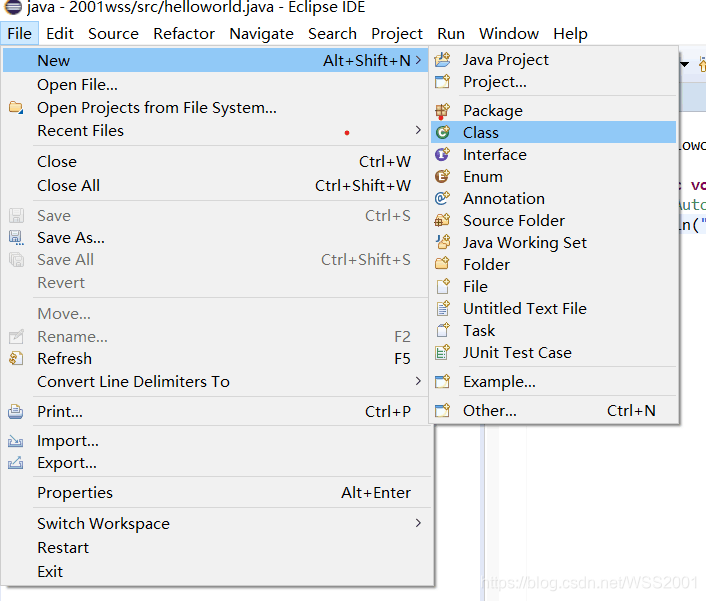
Task: Click the Ctrl+N shortcut label
Action: tap(631, 410)
